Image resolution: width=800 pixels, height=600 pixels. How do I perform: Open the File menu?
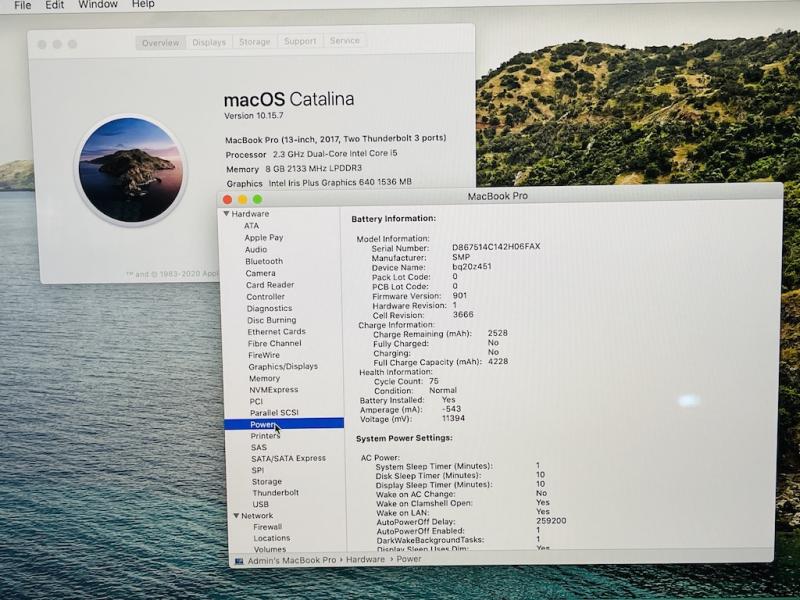(22, 5)
